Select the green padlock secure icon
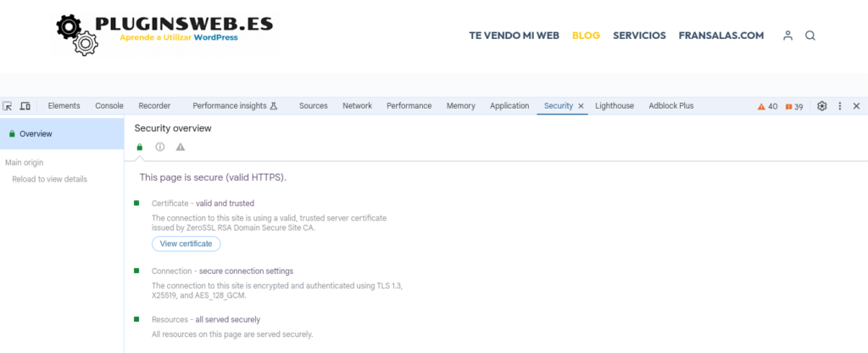 click(x=140, y=147)
